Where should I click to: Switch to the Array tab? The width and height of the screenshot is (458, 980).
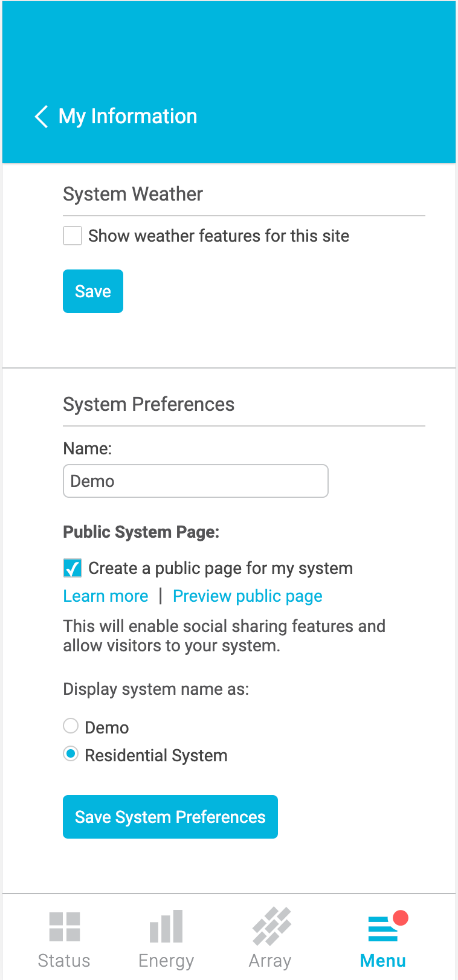click(x=270, y=936)
